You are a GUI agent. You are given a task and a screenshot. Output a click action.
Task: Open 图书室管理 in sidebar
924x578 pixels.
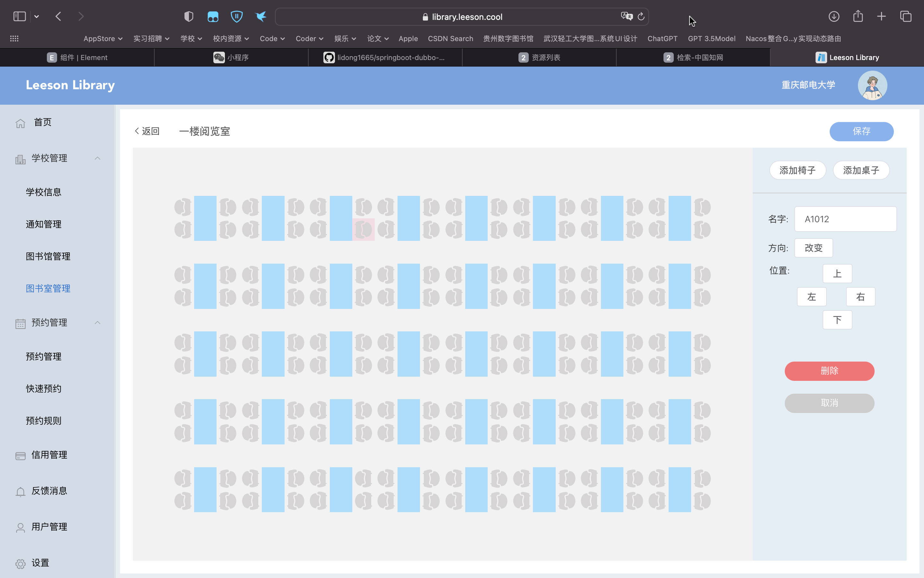[x=48, y=288]
